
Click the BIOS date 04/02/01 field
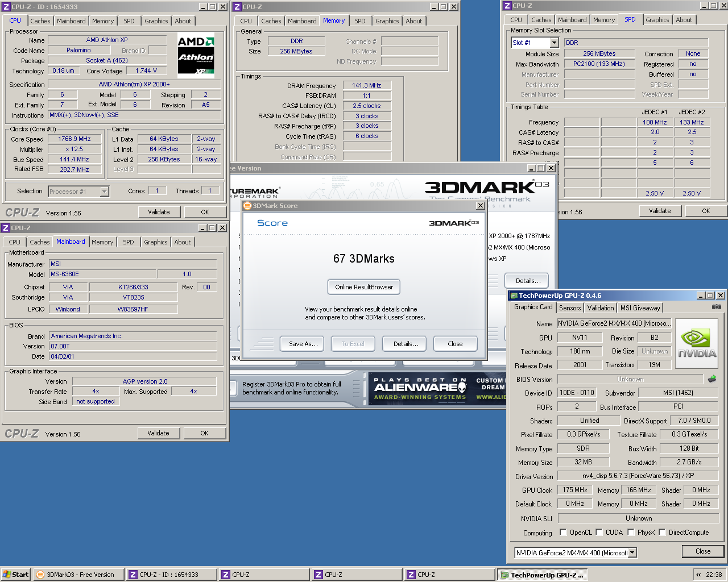coord(133,356)
